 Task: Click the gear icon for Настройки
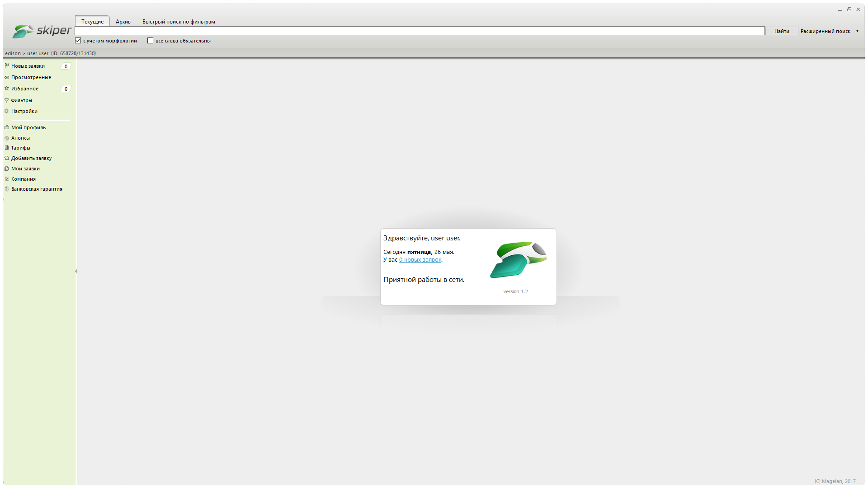coord(7,111)
